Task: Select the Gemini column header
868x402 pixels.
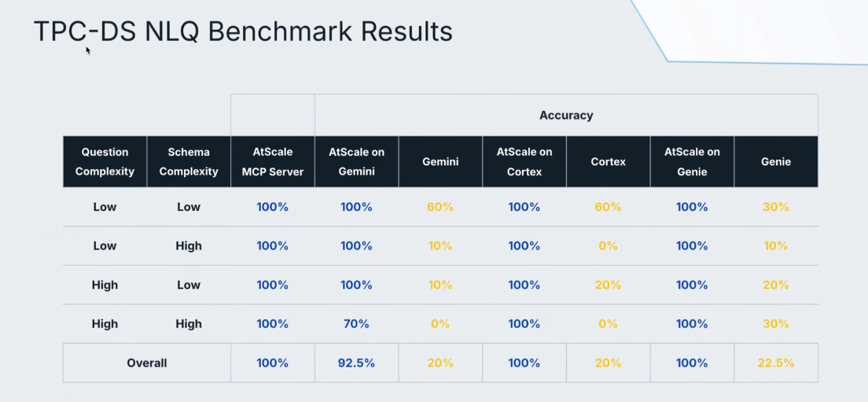Action: [440, 162]
